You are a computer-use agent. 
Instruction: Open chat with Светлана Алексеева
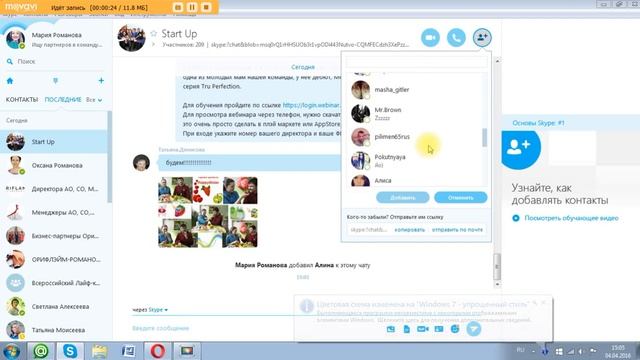pyautogui.click(x=54, y=307)
